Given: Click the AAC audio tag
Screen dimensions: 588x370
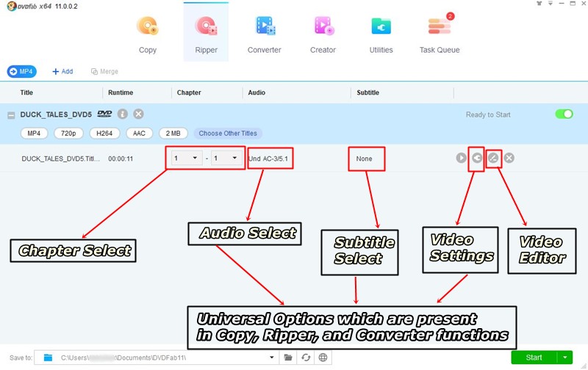Looking at the screenshot, I should (139, 134).
